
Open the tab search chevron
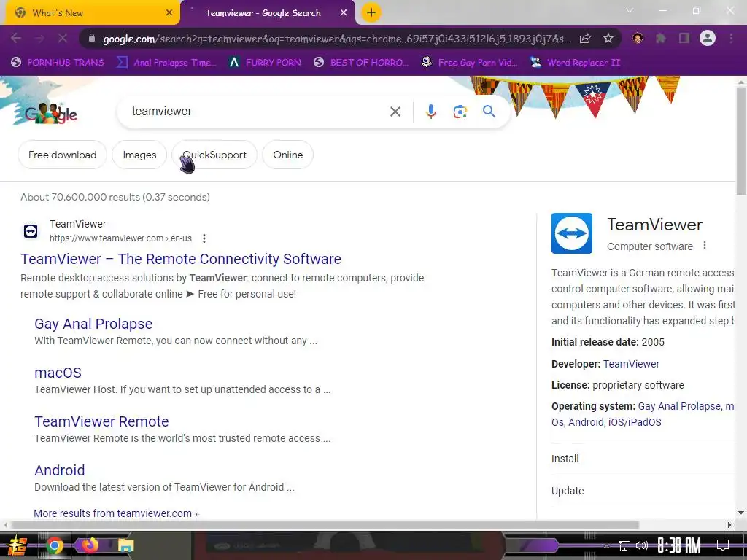click(x=630, y=10)
